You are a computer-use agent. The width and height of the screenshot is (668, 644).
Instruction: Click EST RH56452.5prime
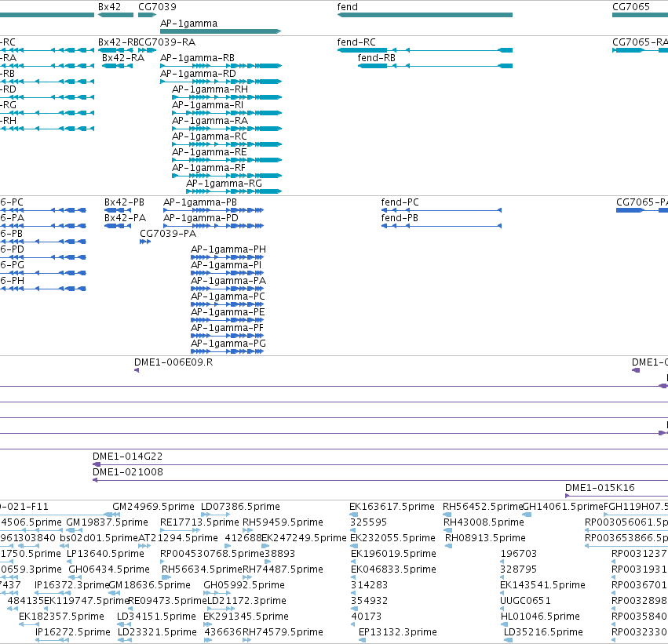click(x=482, y=507)
